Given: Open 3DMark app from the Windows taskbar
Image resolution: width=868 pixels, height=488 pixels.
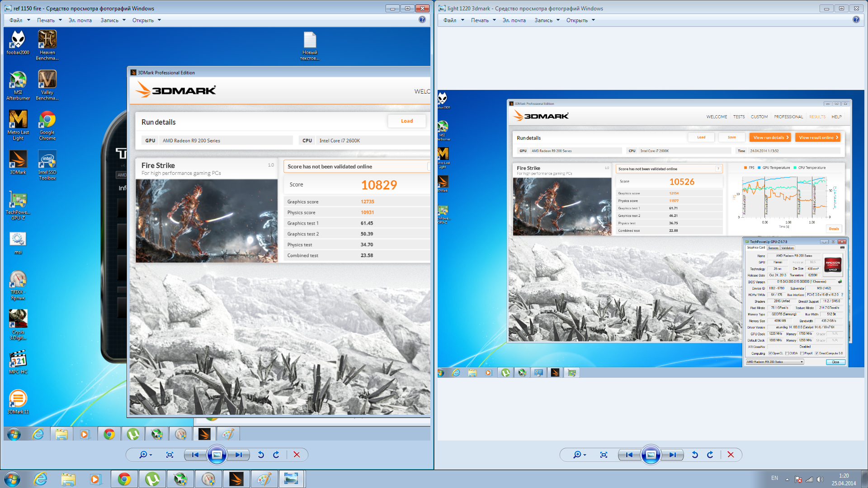Looking at the screenshot, I should coord(236,479).
